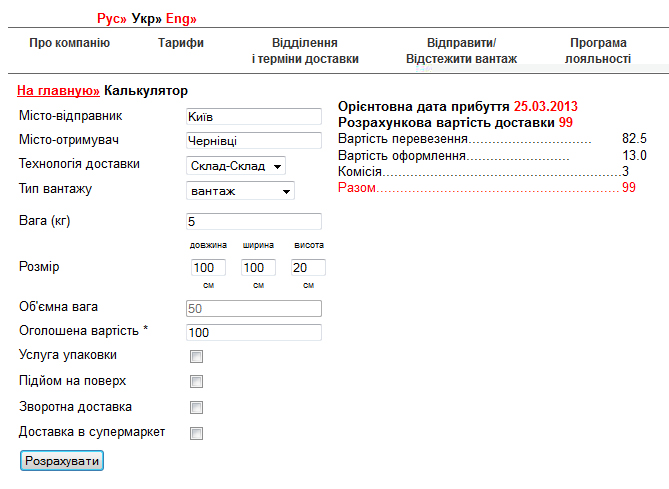Click the Місто-відправник input field

click(253, 115)
